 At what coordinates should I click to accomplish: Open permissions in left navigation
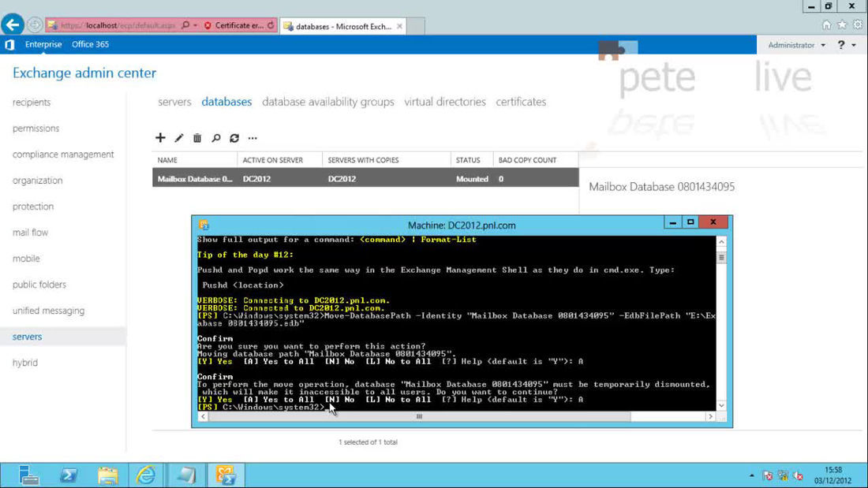[36, 129]
